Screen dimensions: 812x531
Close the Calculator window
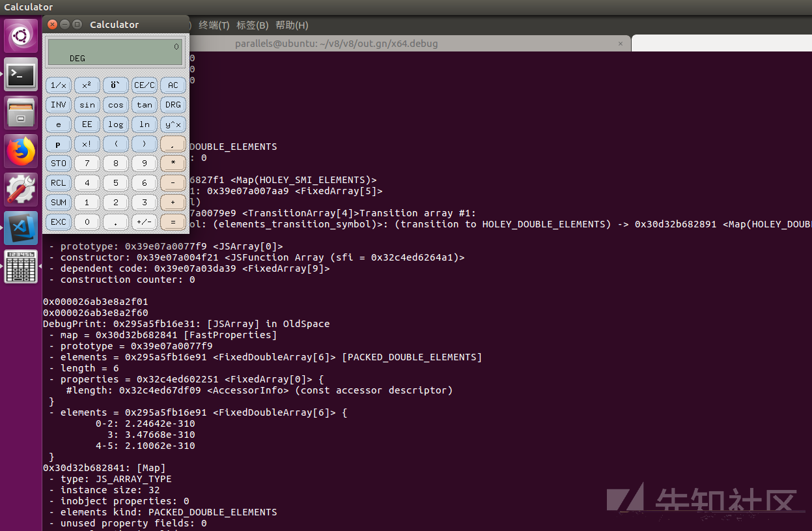click(53, 24)
